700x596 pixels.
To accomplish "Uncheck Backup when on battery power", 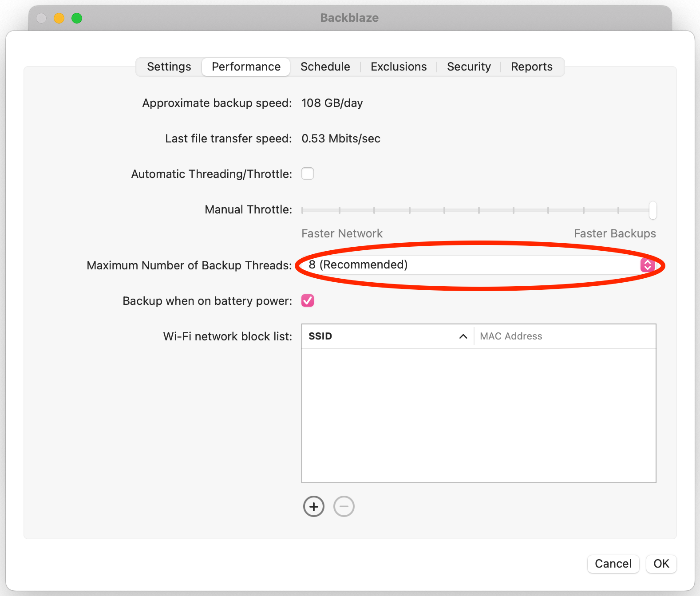I will click(x=308, y=300).
